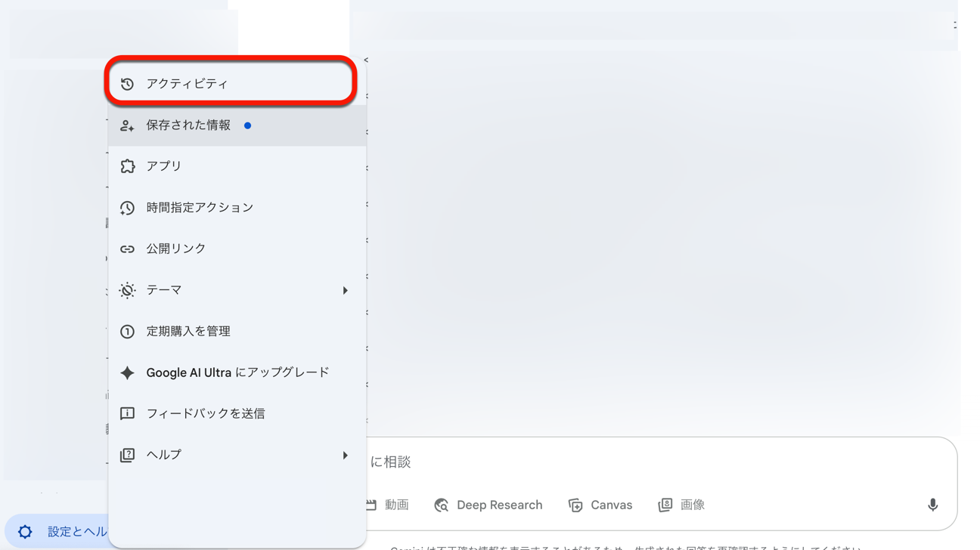The height and width of the screenshot is (550, 980).
Task: Click the manage subscriptions circle icon
Action: point(127,332)
